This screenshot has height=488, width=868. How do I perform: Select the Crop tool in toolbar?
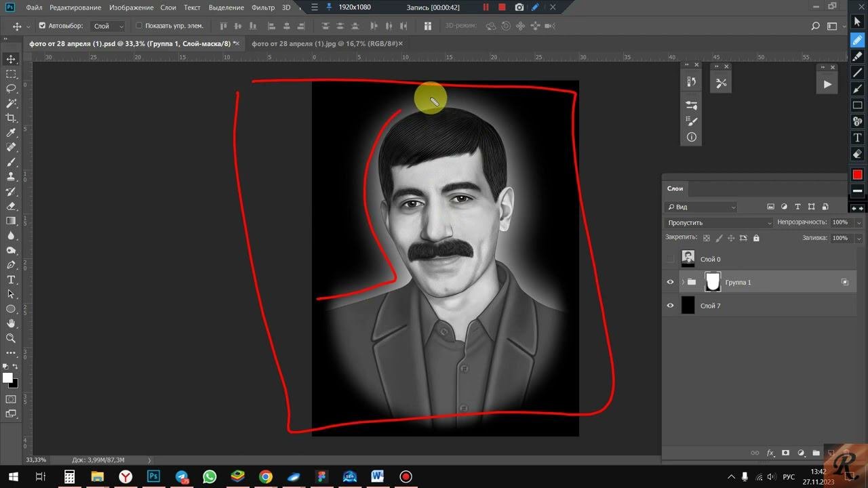click(x=11, y=118)
